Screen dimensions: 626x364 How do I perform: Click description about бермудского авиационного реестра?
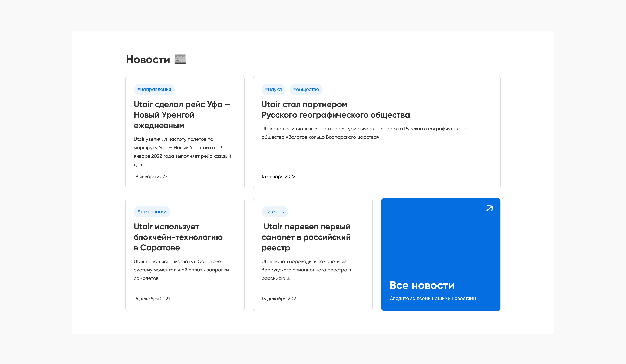point(306,270)
